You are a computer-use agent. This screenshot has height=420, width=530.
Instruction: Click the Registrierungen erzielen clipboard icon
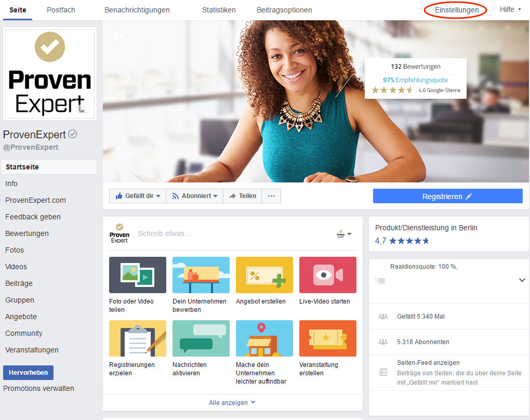138,338
